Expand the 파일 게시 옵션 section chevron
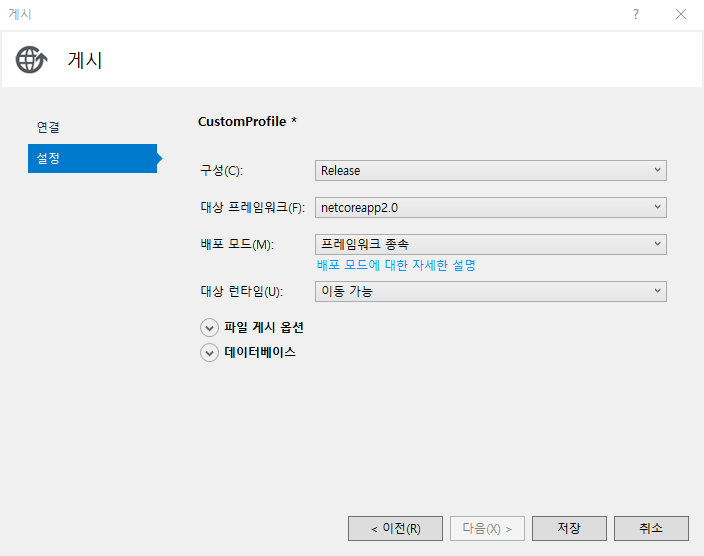The height and width of the screenshot is (556, 704). tap(209, 328)
